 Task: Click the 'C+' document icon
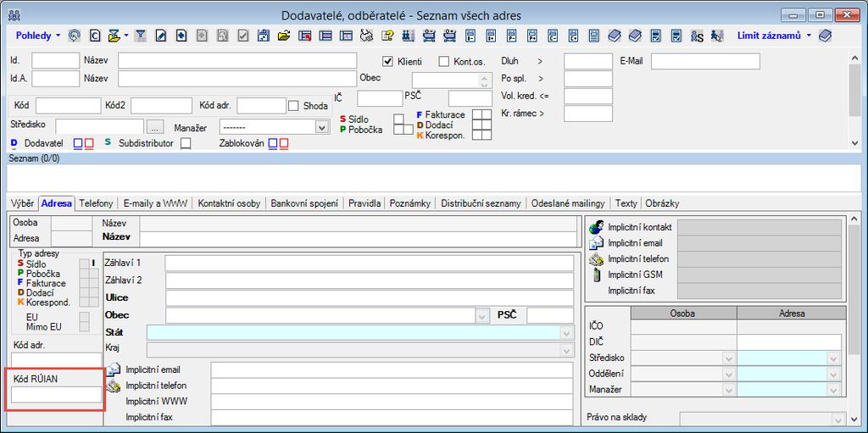[x=573, y=36]
